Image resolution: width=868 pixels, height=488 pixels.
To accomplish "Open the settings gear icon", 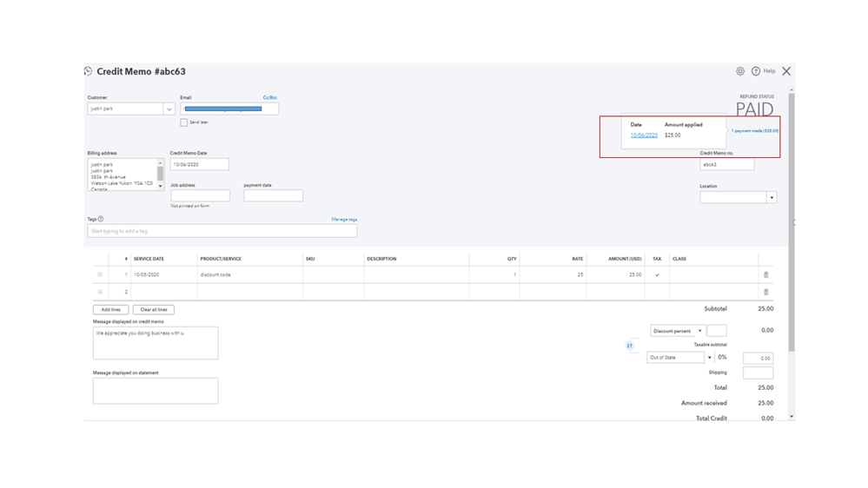I will (x=740, y=71).
